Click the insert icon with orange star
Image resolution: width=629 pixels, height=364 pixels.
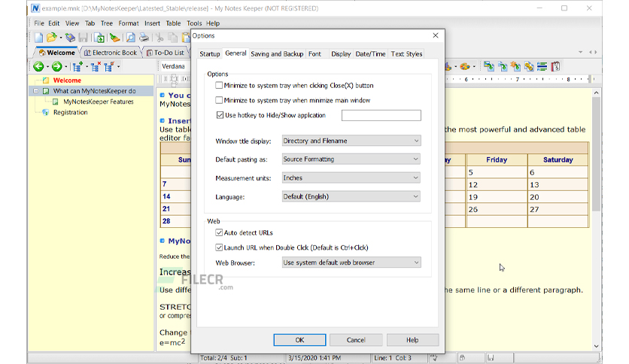pyautogui.click(x=516, y=66)
